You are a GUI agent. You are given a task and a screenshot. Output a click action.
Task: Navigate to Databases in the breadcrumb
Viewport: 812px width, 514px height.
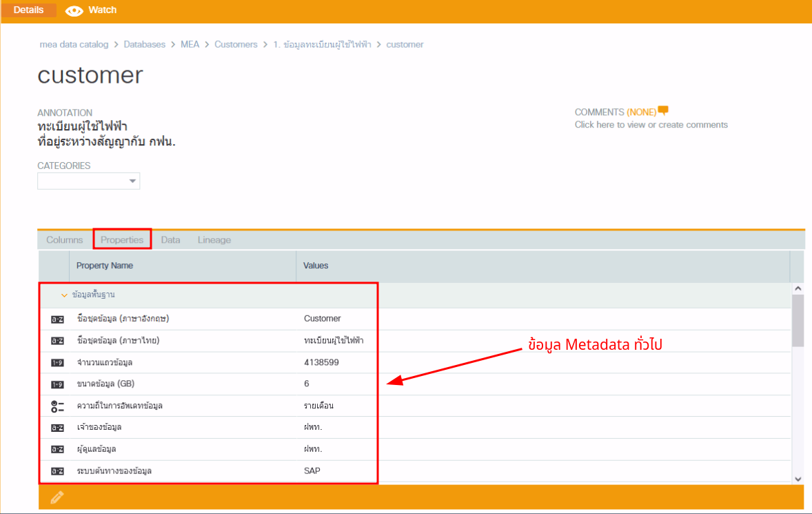click(x=145, y=44)
